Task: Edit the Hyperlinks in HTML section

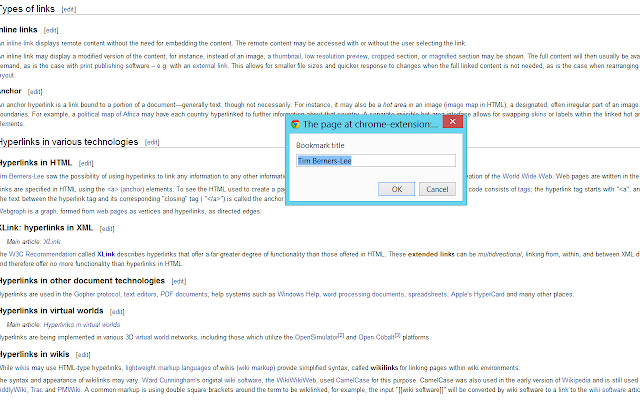Action: coord(86,163)
